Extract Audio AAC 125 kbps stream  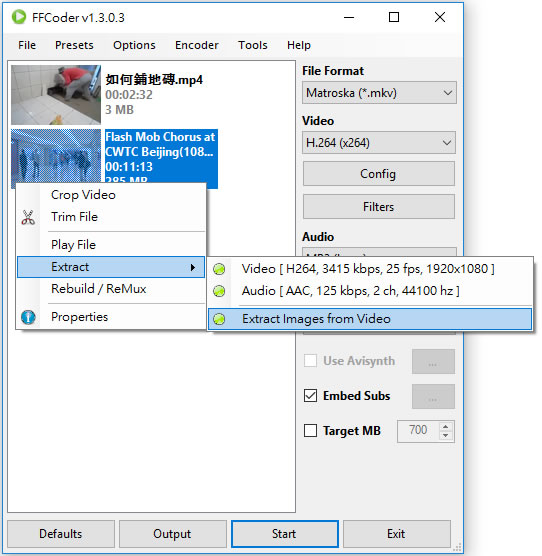click(x=370, y=291)
